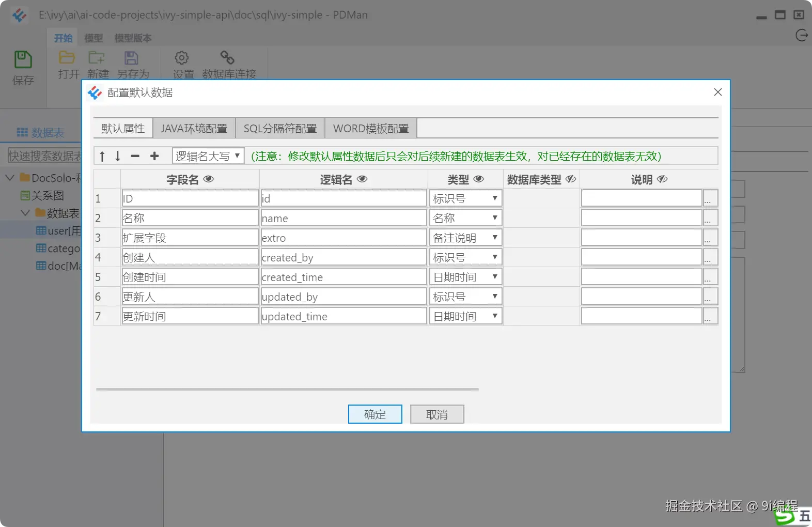Open type dropdown for created_by row
The width and height of the screenshot is (812, 527).
click(x=465, y=257)
